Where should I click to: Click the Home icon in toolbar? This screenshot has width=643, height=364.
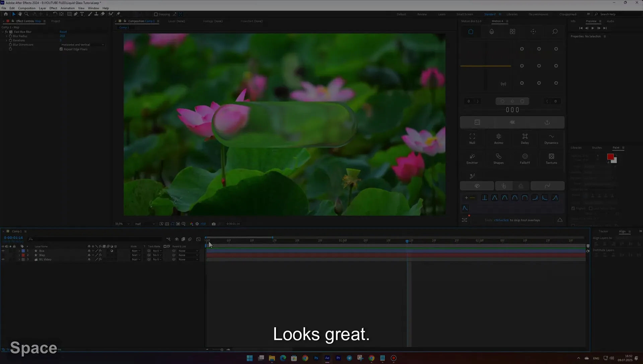tap(6, 14)
